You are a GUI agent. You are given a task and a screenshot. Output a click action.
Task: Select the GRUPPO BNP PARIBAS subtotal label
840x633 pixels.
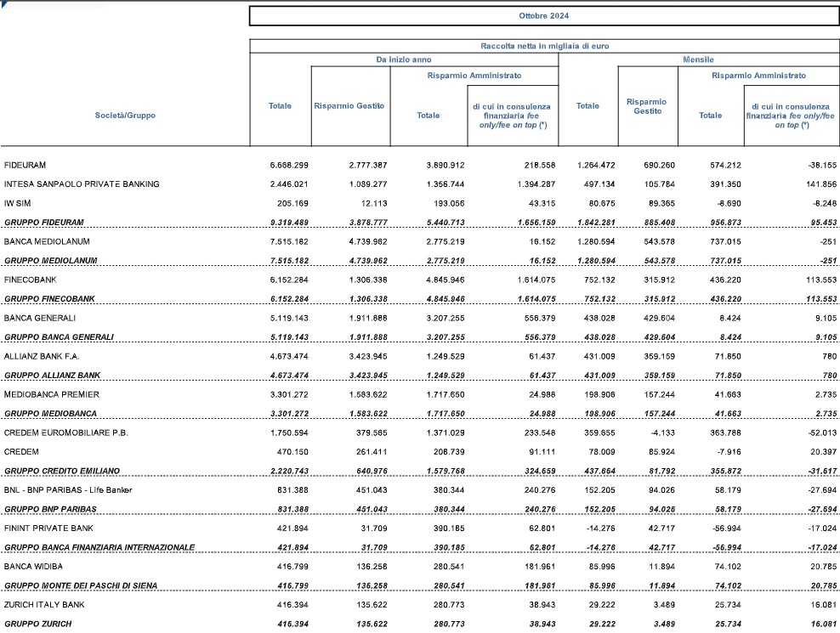pyautogui.click(x=50, y=509)
